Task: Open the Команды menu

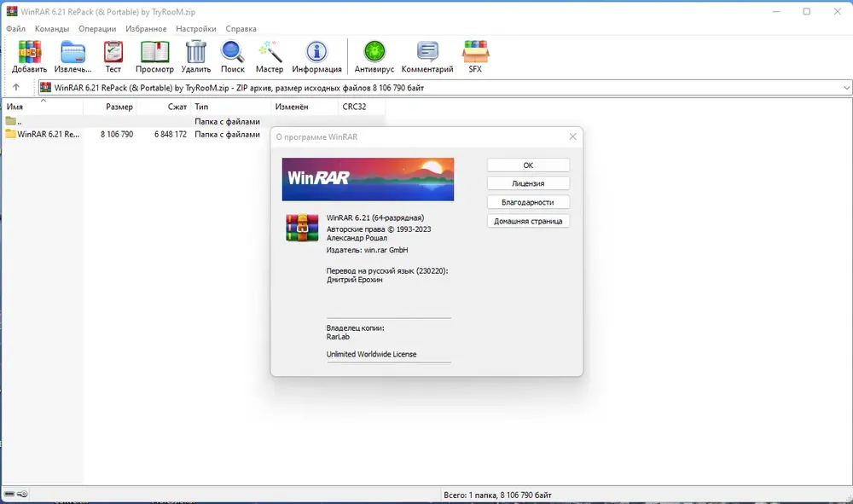Action: click(x=52, y=29)
